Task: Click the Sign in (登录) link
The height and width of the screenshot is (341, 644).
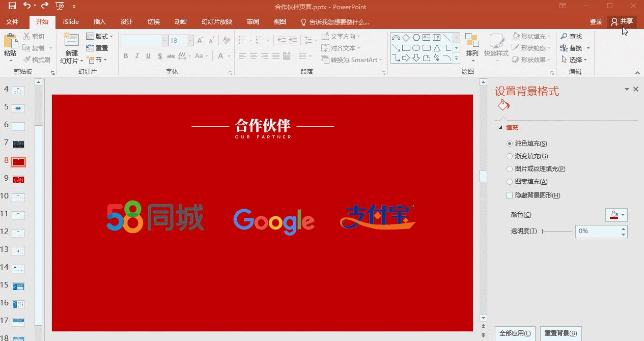Action: point(596,22)
